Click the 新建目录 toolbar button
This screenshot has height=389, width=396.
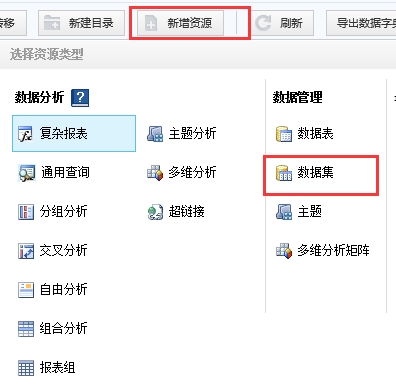coord(81,23)
